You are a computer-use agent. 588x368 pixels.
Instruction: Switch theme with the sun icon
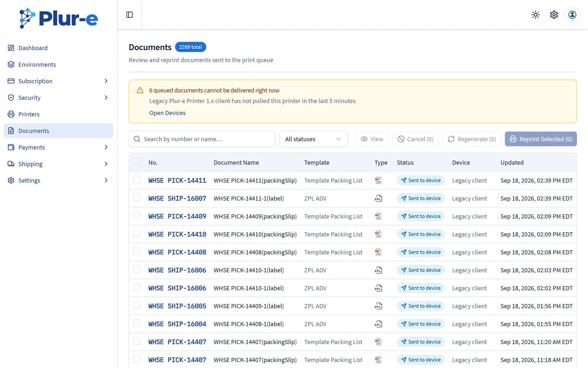click(535, 15)
